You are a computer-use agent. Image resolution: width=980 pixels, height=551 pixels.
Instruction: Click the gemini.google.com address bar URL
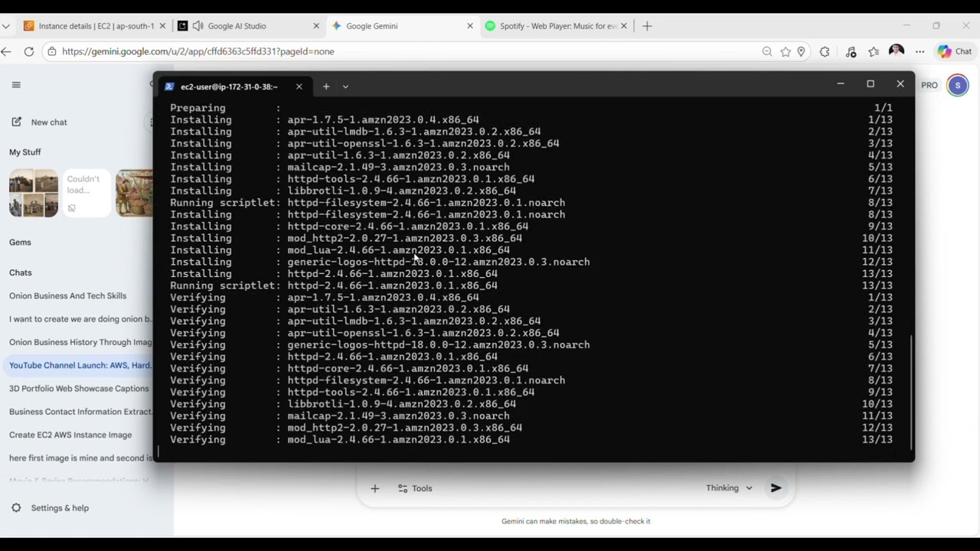198,51
